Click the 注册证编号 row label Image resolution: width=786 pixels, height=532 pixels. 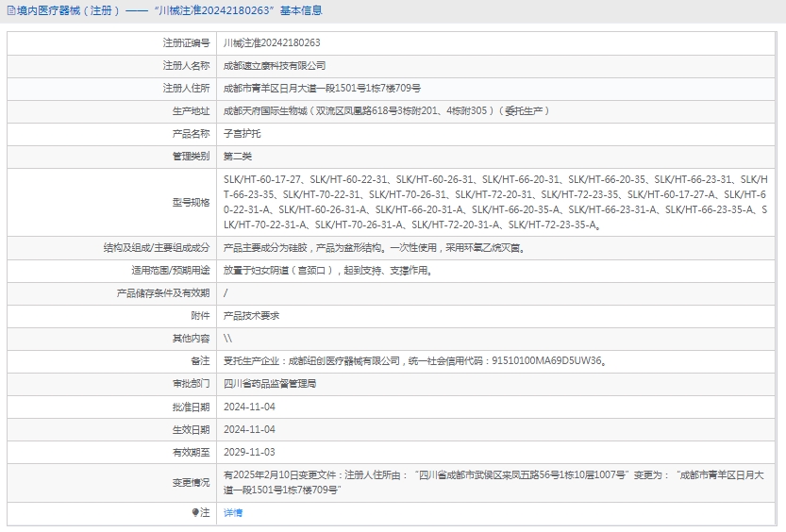tap(186, 42)
